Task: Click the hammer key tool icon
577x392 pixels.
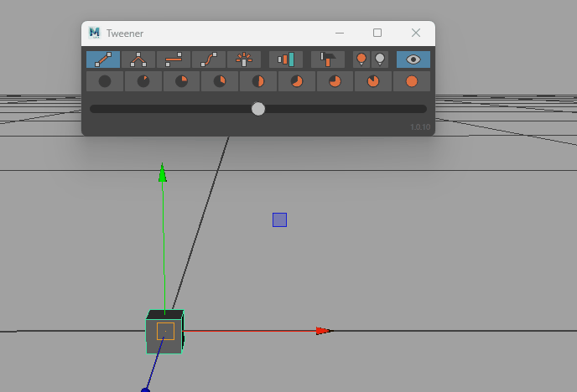Action: click(328, 59)
